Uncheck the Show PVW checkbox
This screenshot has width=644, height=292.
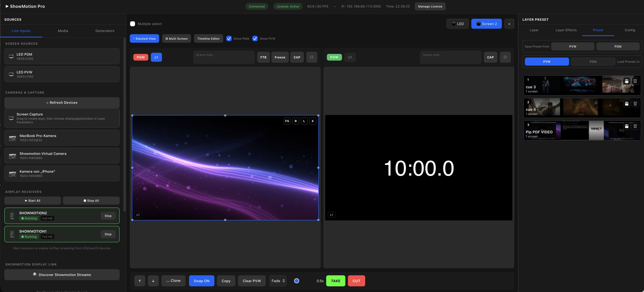pos(255,39)
